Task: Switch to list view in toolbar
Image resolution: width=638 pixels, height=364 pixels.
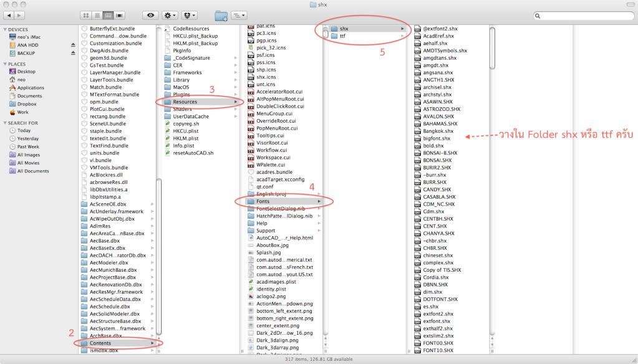Action: pos(97,16)
